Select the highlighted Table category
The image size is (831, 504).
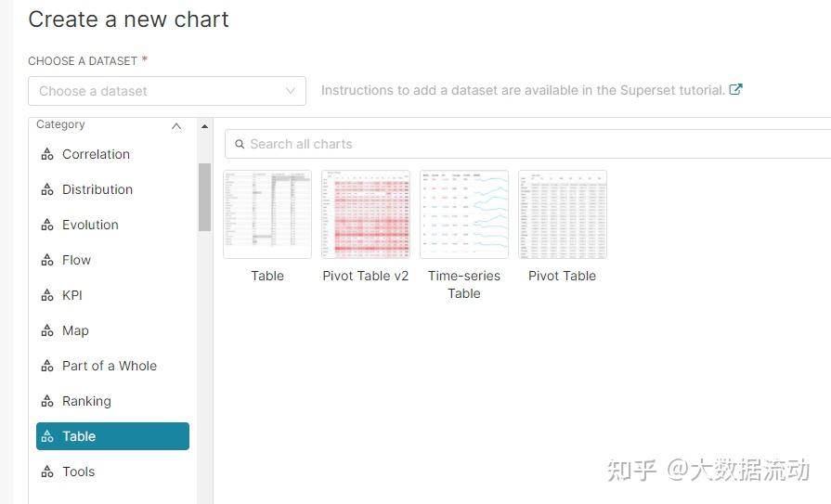pyautogui.click(x=112, y=436)
